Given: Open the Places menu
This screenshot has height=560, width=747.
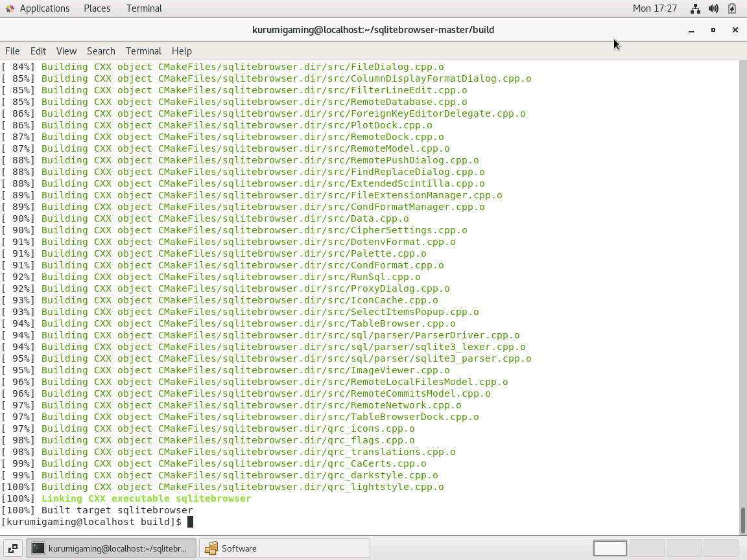Looking at the screenshot, I should [97, 8].
